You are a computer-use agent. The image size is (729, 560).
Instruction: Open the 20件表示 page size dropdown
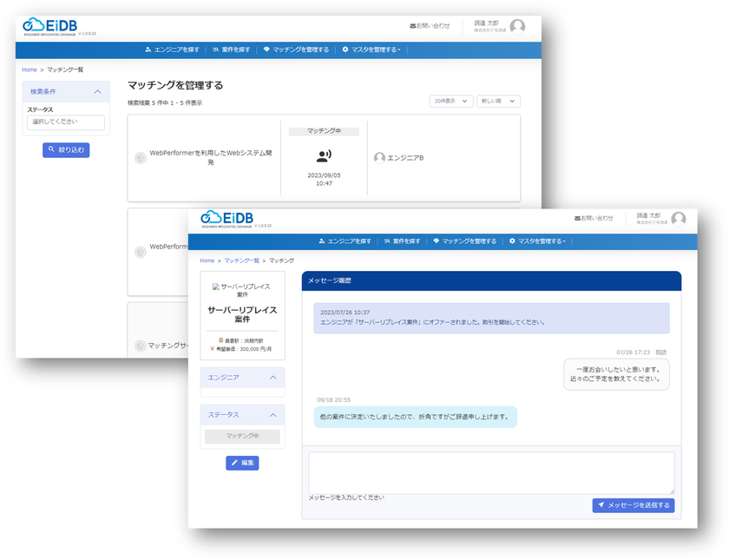451,101
